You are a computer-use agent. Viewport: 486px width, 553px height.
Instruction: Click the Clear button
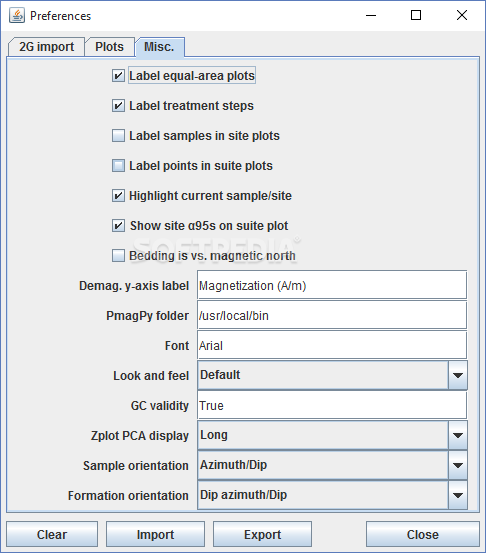coord(52,534)
